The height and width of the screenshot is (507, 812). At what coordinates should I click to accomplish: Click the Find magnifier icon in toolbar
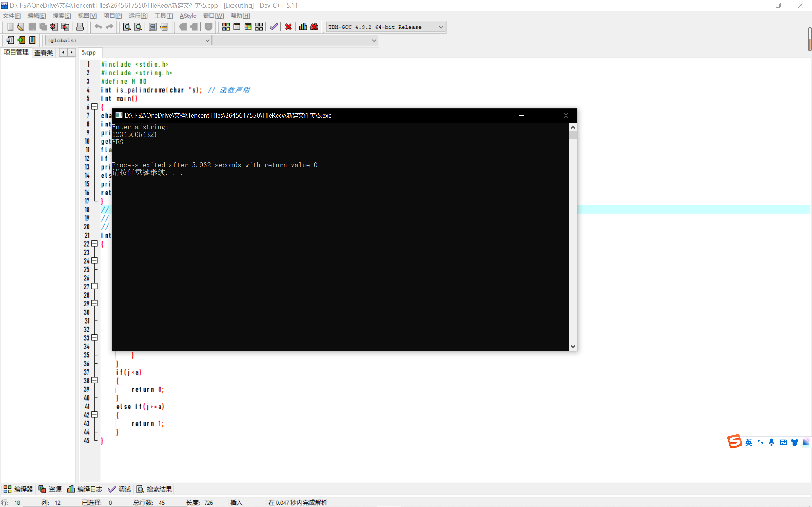coord(127,27)
